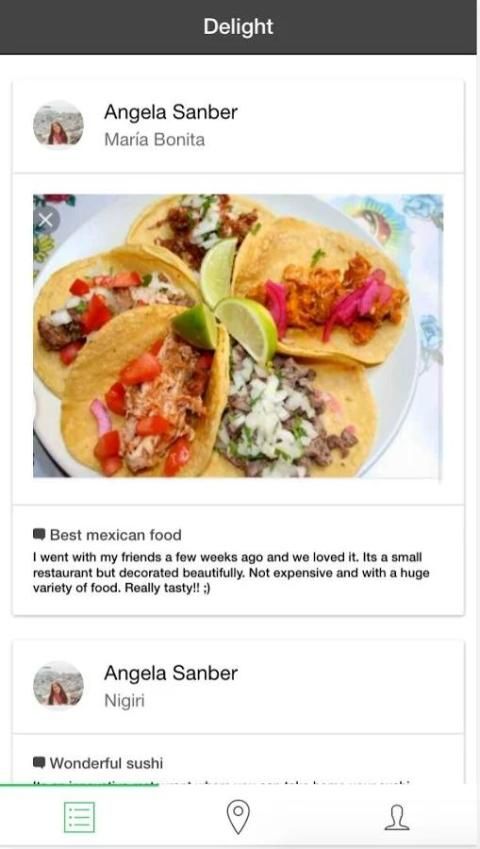The height and width of the screenshot is (849, 480).
Task: Tap the comment icon beside Best mexican food
Action: point(39,534)
